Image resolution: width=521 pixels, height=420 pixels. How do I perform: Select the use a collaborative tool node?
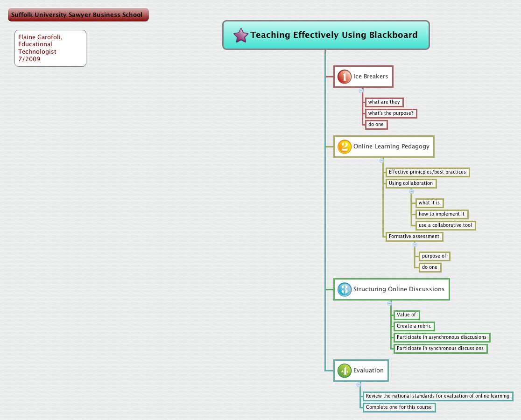[x=445, y=225]
